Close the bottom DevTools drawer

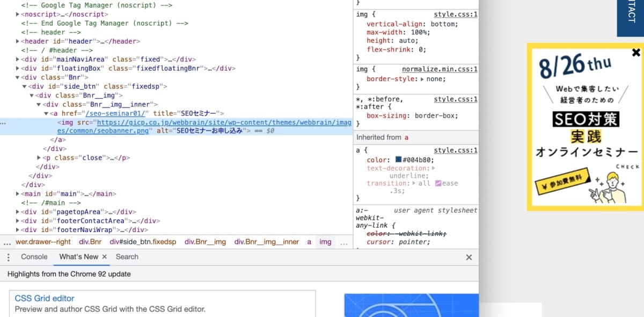[x=469, y=257]
